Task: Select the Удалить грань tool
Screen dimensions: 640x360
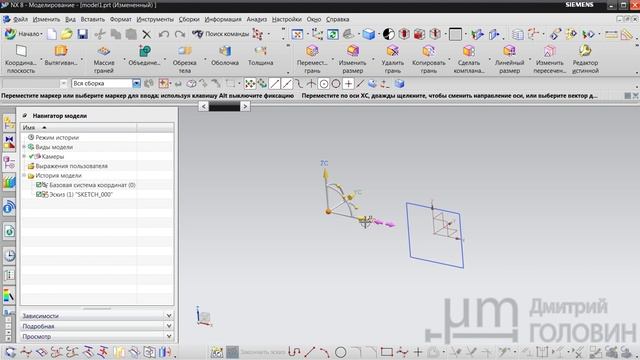Action: [x=393, y=59]
